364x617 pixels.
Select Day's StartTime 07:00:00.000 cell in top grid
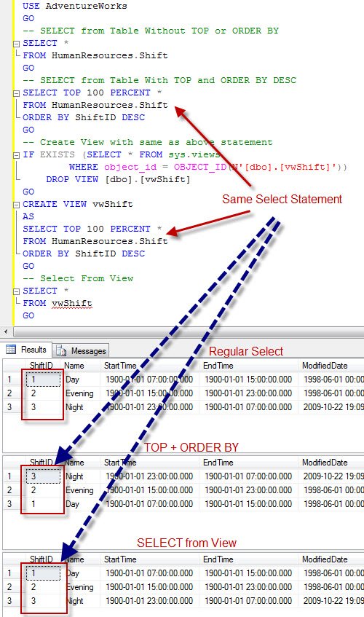click(x=149, y=380)
